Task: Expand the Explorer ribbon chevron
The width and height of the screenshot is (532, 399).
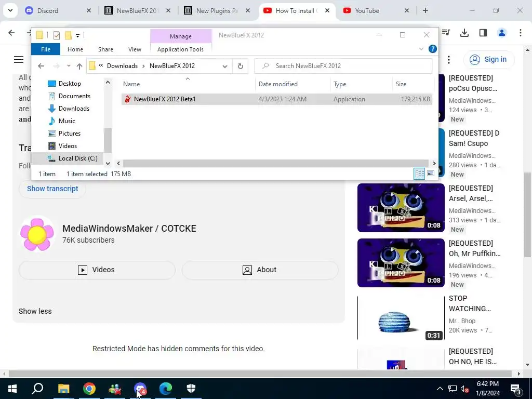Action: pyautogui.click(x=421, y=49)
